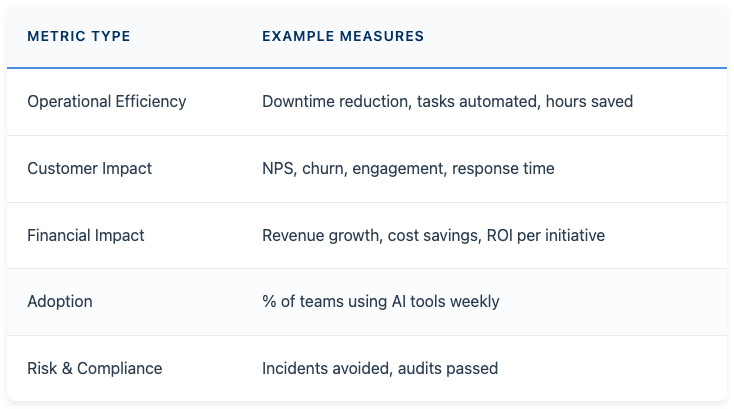Click the words ROI per initiative

546,235
